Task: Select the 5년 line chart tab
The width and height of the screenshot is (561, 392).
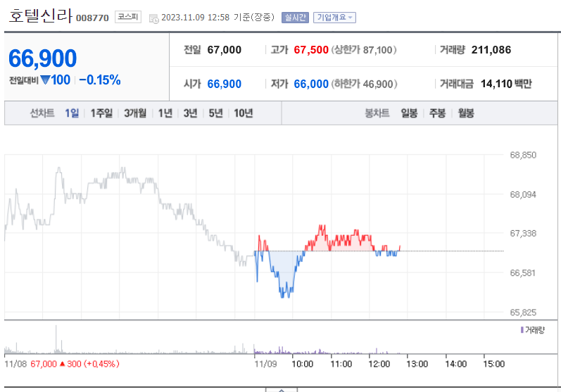Action: tap(215, 113)
